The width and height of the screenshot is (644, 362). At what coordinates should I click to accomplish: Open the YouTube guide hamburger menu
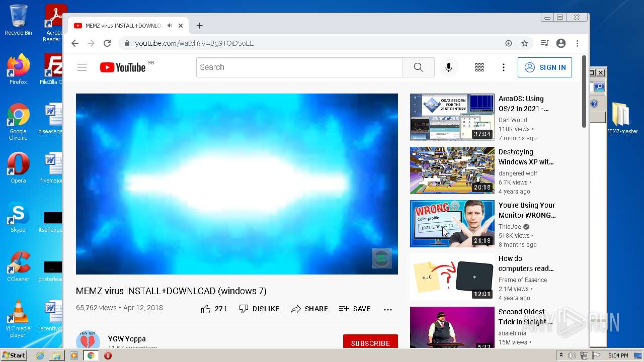pos(82,67)
